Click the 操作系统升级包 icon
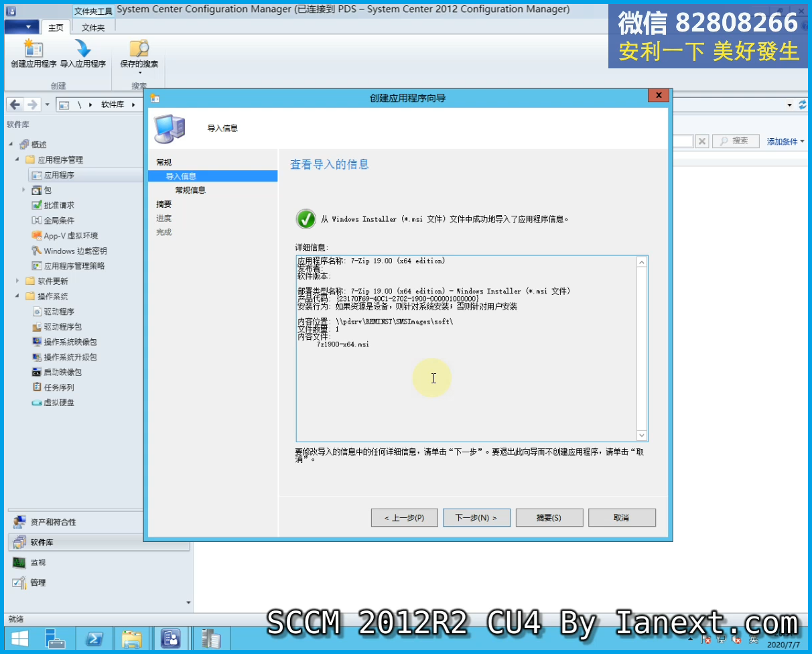The height and width of the screenshot is (654, 812). 37,357
